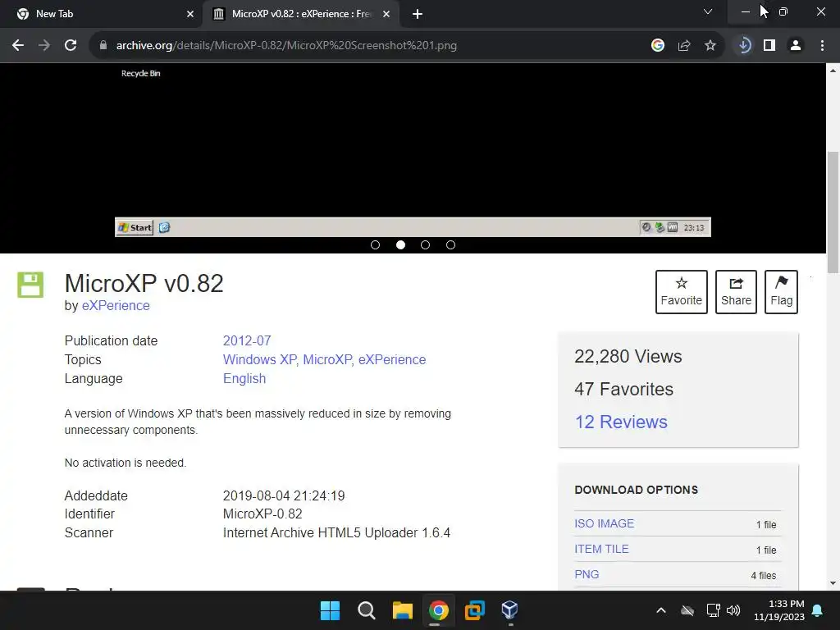Open the 2012-07 publication date link
Viewport: 840px width, 630px height.
coord(247,340)
